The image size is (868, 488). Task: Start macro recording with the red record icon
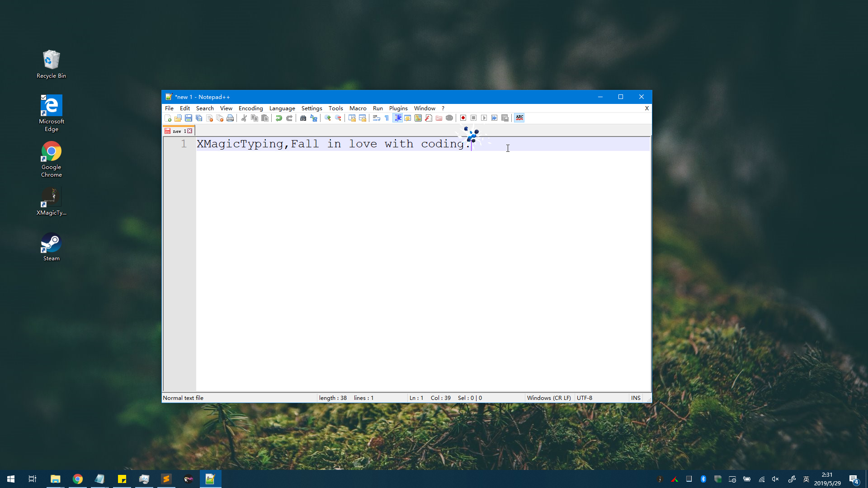coord(463,118)
